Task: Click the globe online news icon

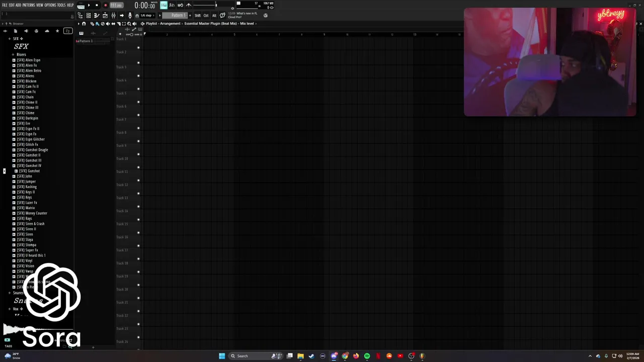Action: (x=266, y=16)
